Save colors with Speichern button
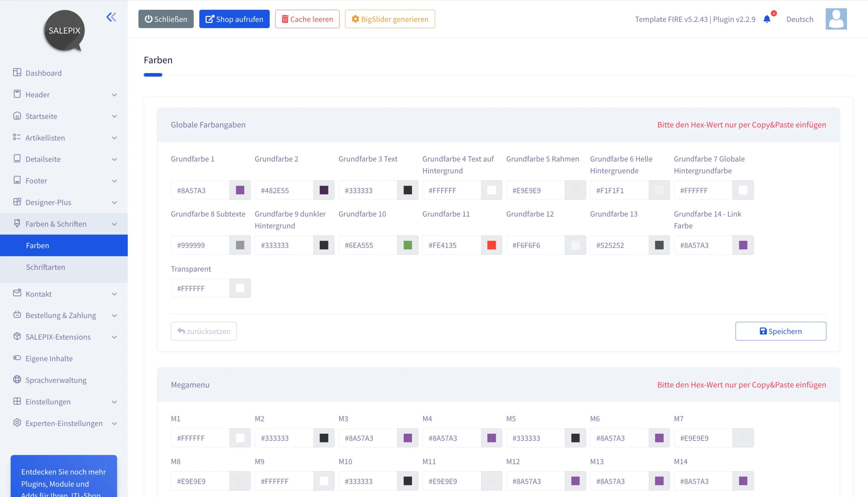 point(781,331)
